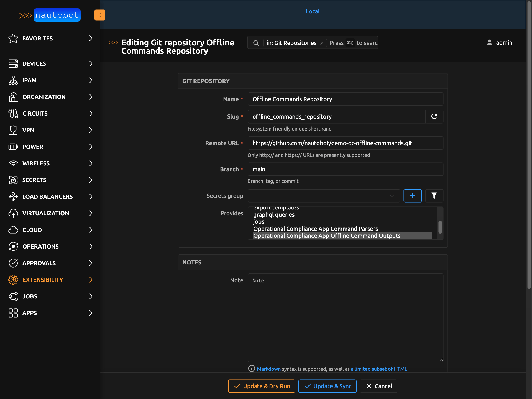Click the Favorites star icon
This screenshot has width=532, height=399.
click(13, 38)
